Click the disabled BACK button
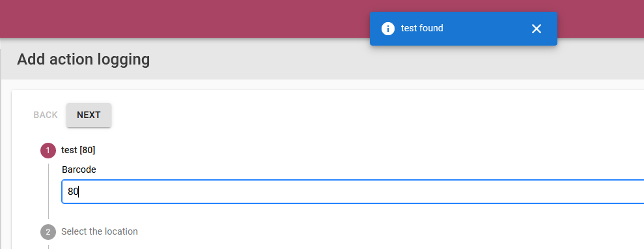Screen dimensions: 644x249 [x=46, y=115]
